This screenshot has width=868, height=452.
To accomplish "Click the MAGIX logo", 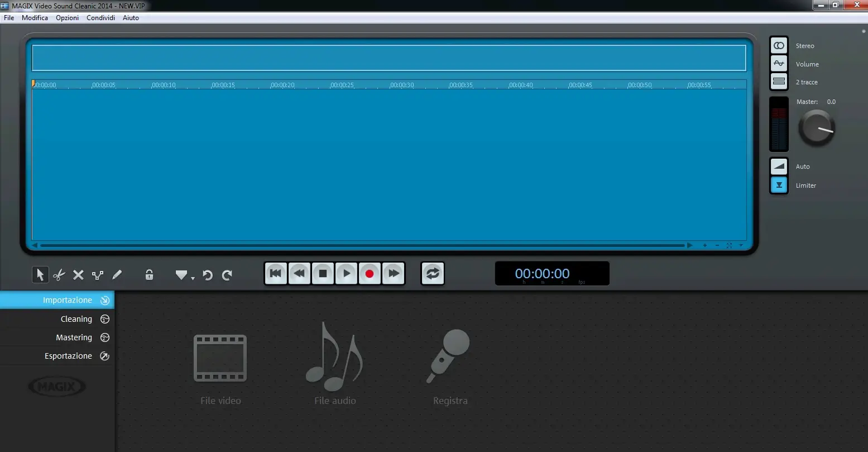I will click(x=57, y=386).
